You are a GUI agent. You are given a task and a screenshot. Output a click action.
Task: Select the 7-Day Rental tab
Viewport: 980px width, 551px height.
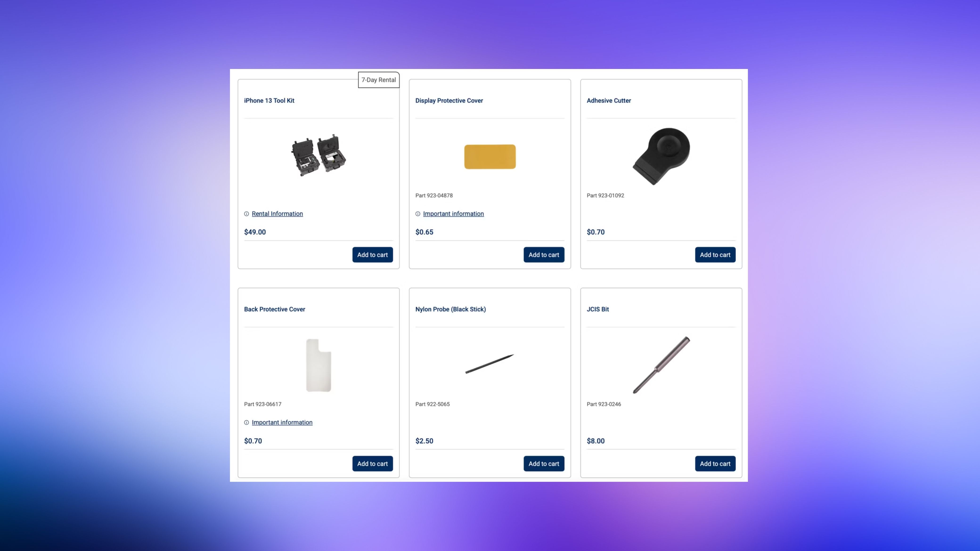(378, 79)
